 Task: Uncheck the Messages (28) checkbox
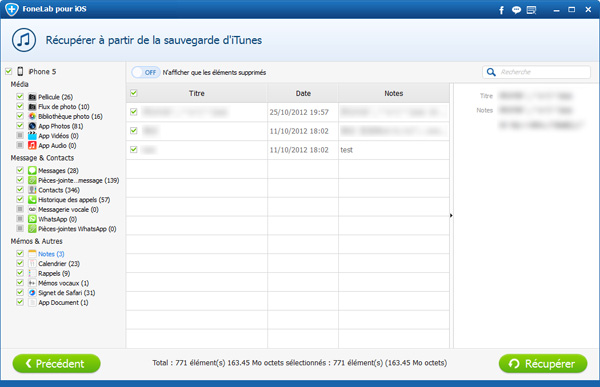pos(20,170)
